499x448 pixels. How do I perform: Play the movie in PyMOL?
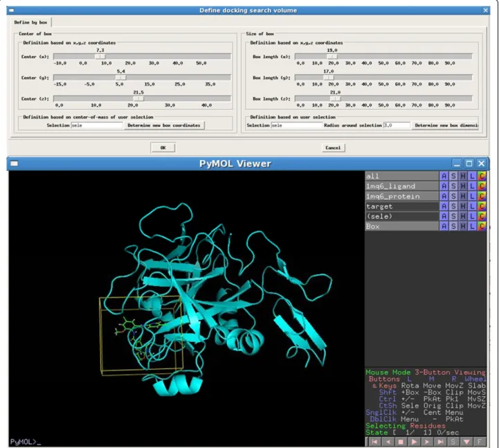(414, 442)
